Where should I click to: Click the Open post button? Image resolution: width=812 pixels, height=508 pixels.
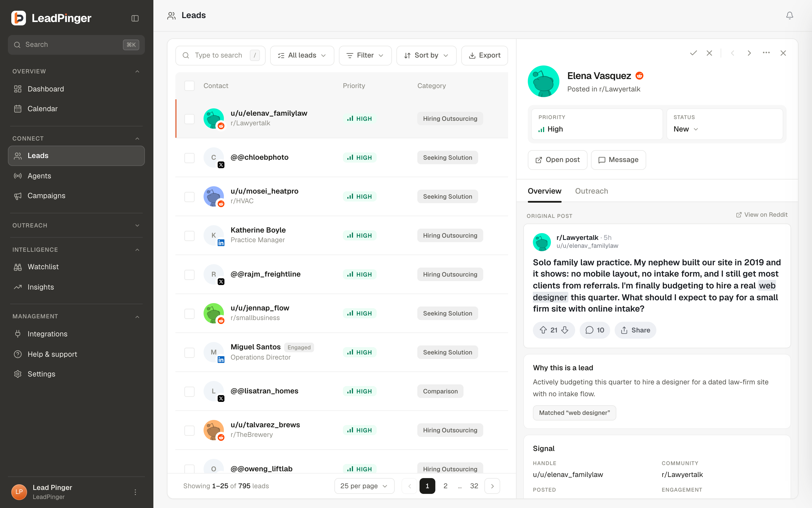557,160
